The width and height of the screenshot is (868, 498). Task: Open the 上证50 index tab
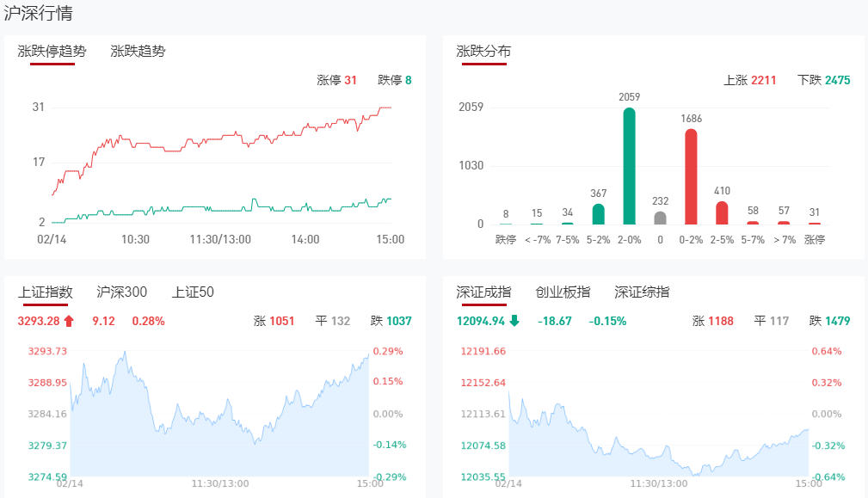[x=193, y=292]
